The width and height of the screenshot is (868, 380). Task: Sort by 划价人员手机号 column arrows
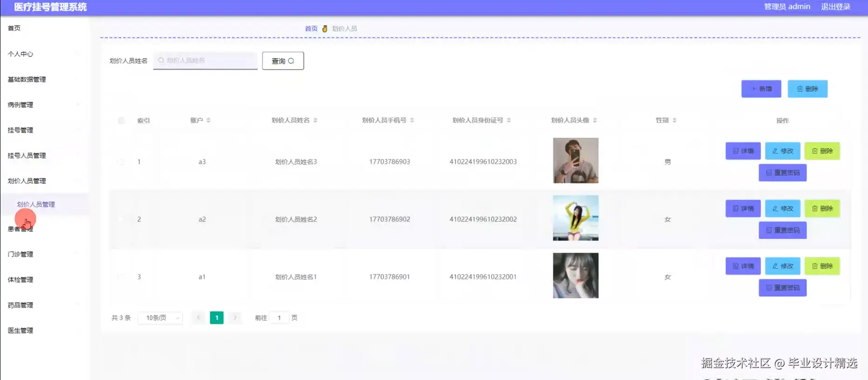[412, 120]
